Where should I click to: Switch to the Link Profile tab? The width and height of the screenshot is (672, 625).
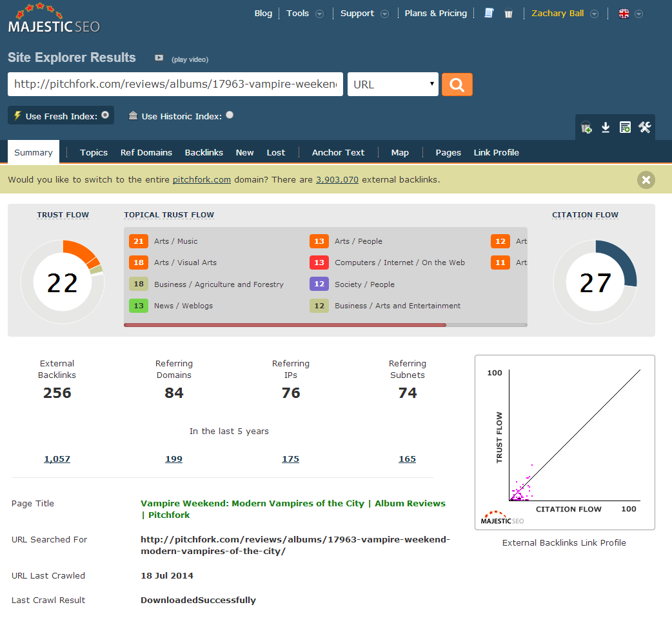[x=497, y=153]
